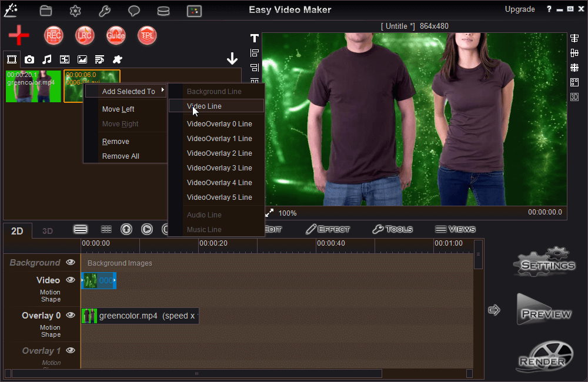Select the camera photo media tab
Image resolution: width=588 pixels, height=382 pixels.
(29, 59)
